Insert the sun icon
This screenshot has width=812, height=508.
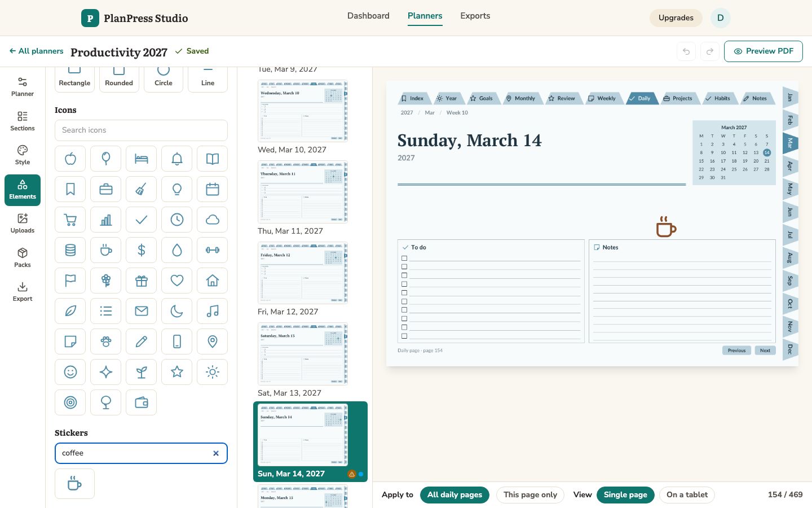[213, 372]
